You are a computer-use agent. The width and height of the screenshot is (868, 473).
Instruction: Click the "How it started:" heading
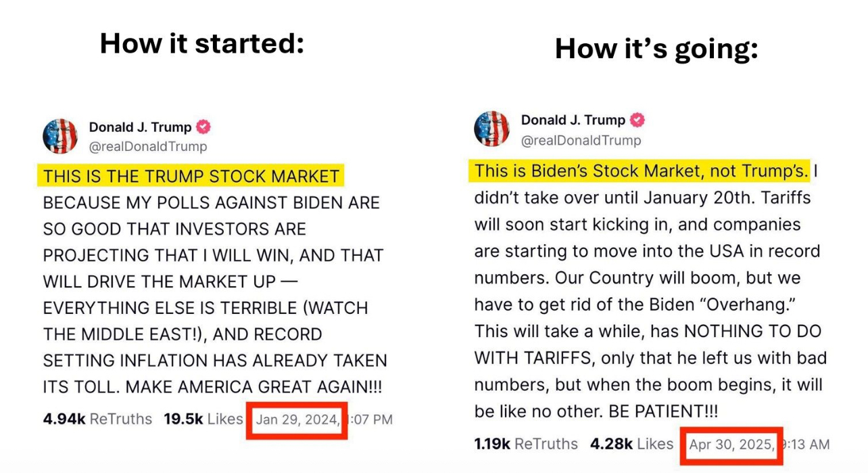[x=201, y=44]
